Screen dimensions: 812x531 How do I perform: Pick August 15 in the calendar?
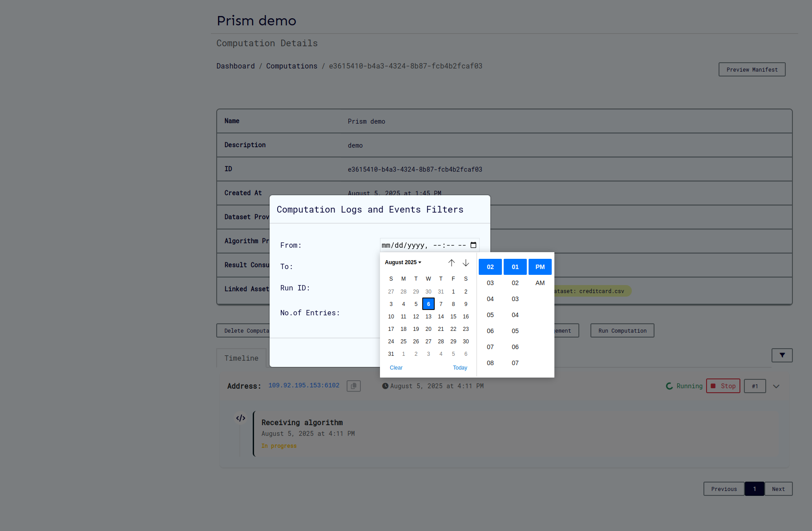click(x=453, y=317)
